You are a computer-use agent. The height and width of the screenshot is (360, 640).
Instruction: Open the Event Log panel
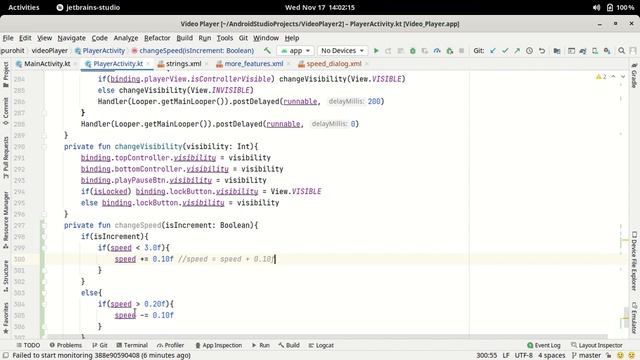point(544,345)
